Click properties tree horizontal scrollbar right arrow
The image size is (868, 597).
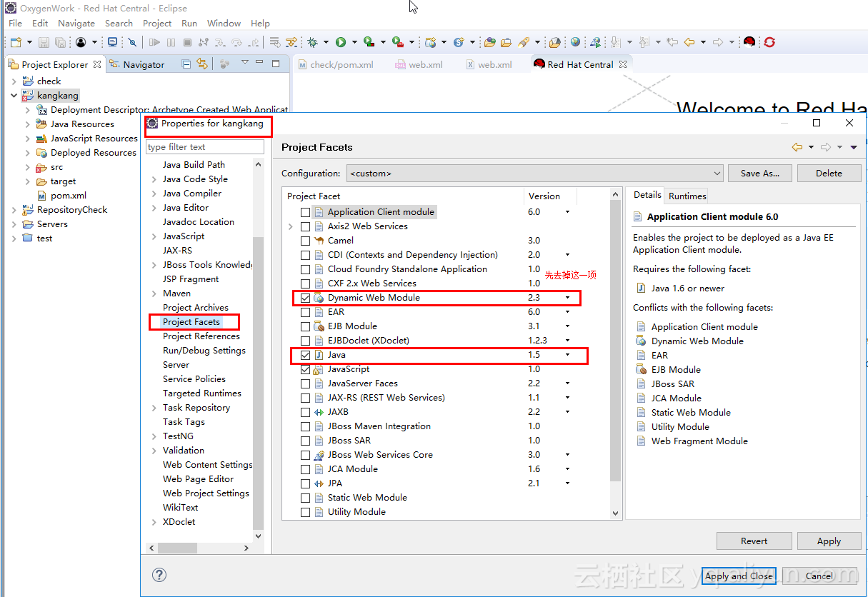pyautogui.click(x=246, y=548)
